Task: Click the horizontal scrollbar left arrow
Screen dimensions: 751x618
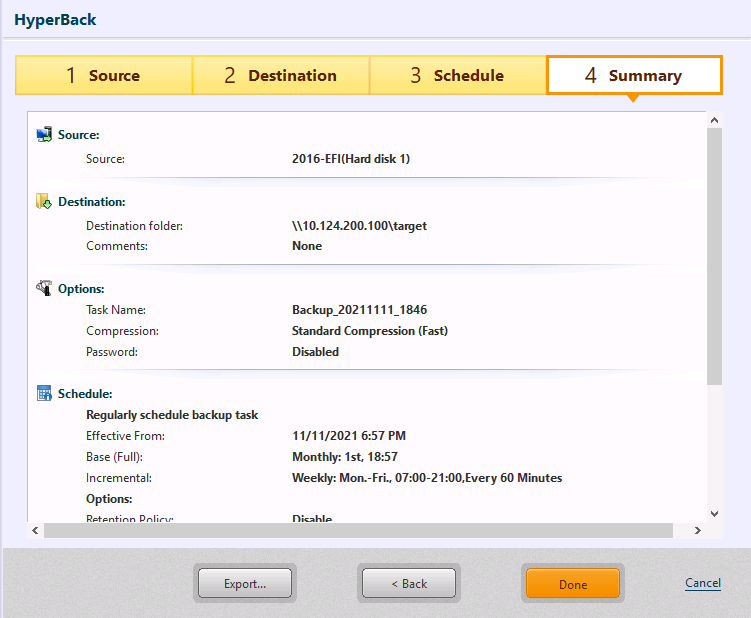Action: (36, 530)
